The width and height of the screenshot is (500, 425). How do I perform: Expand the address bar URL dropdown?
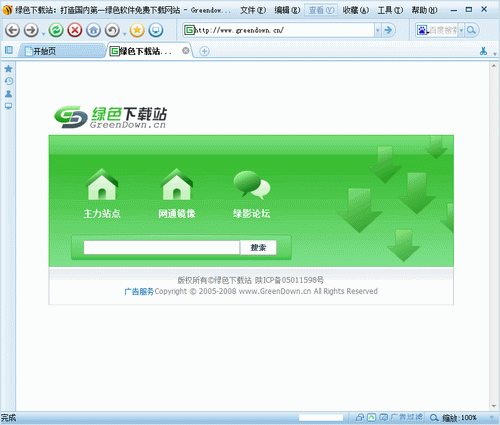point(377,30)
